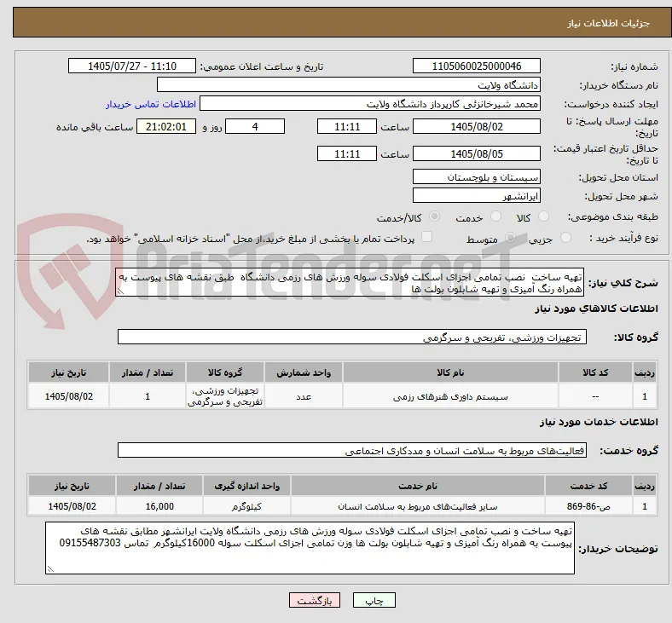
Task: Click the price validity date field 1405/08/05
Action: (476, 153)
